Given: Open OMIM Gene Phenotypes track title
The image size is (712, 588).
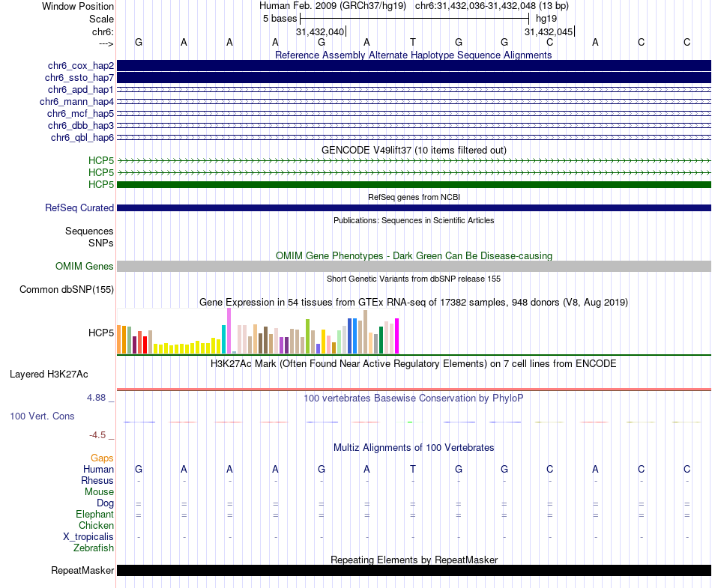Looking at the screenshot, I should pos(414,256).
